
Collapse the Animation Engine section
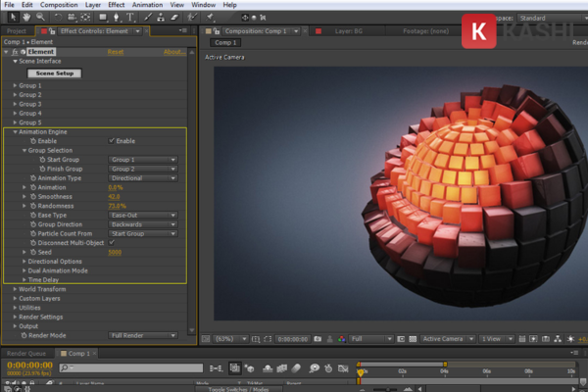point(15,131)
